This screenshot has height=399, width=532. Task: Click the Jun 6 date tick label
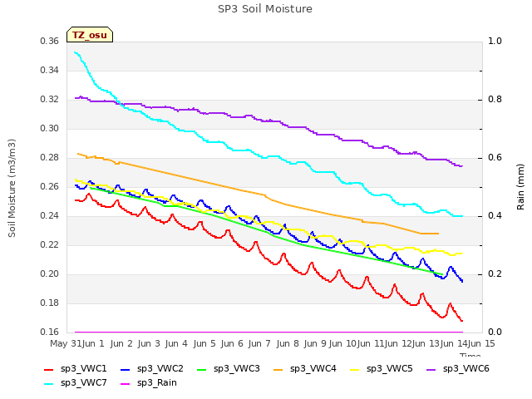232,343
